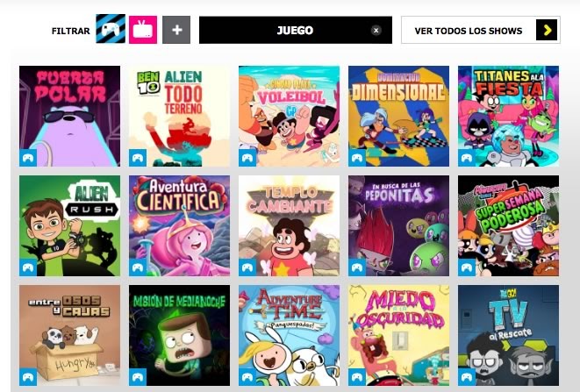
Task: Click gamepad icon on TV al Rescate tile
Action: click(467, 377)
